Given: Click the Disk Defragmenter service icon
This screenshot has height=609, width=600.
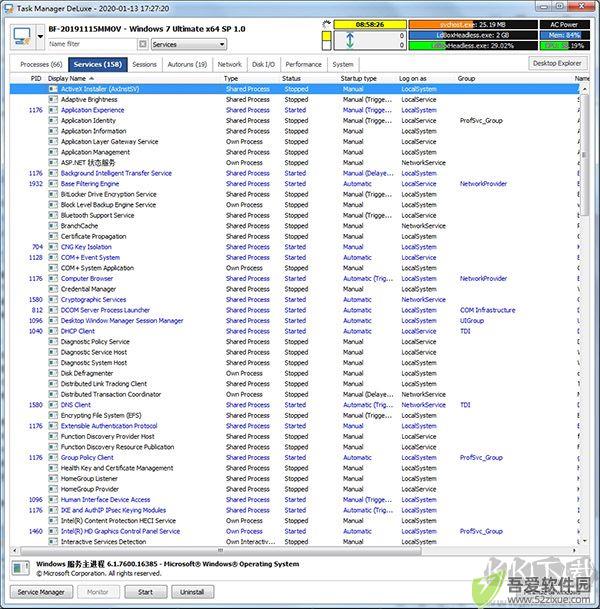Looking at the screenshot, I should coord(53,373).
